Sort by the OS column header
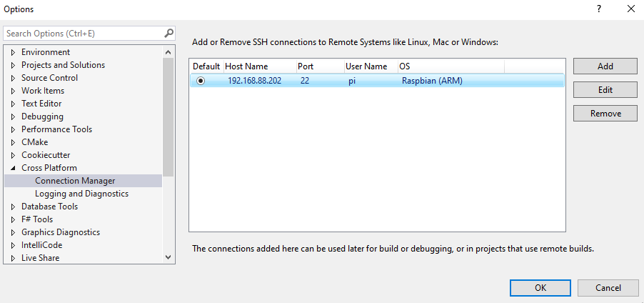 pyautogui.click(x=451, y=66)
